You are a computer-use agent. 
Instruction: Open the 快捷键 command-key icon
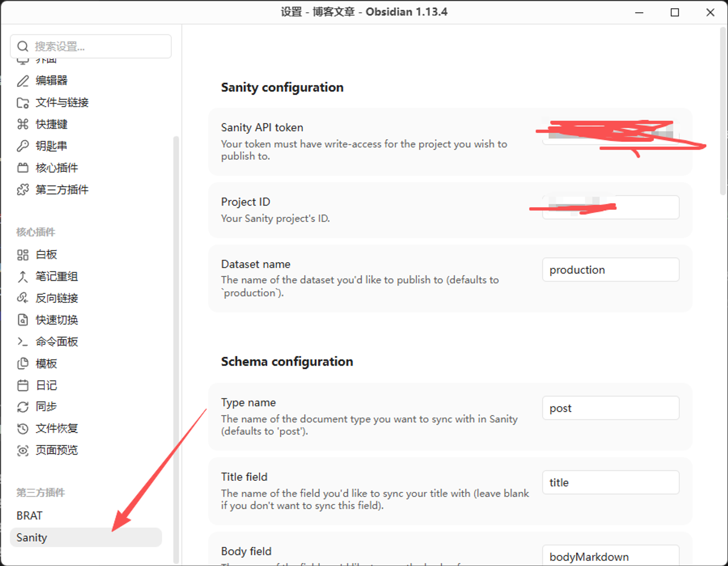[x=23, y=124]
